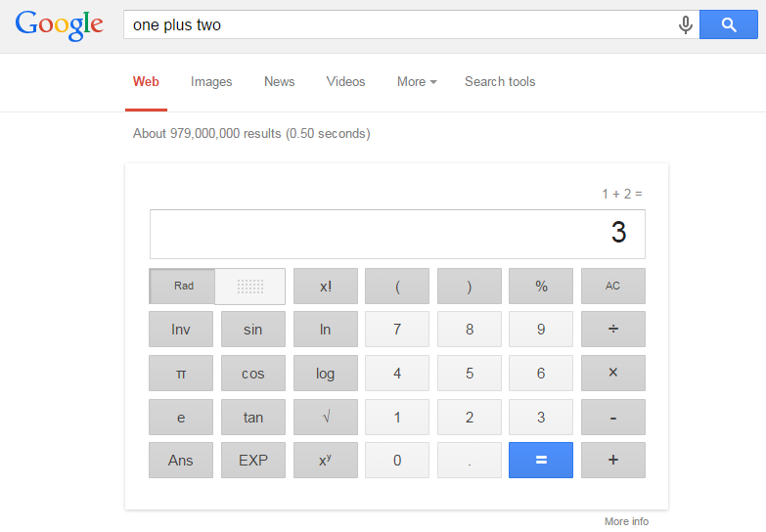Open Search tools options

500,81
